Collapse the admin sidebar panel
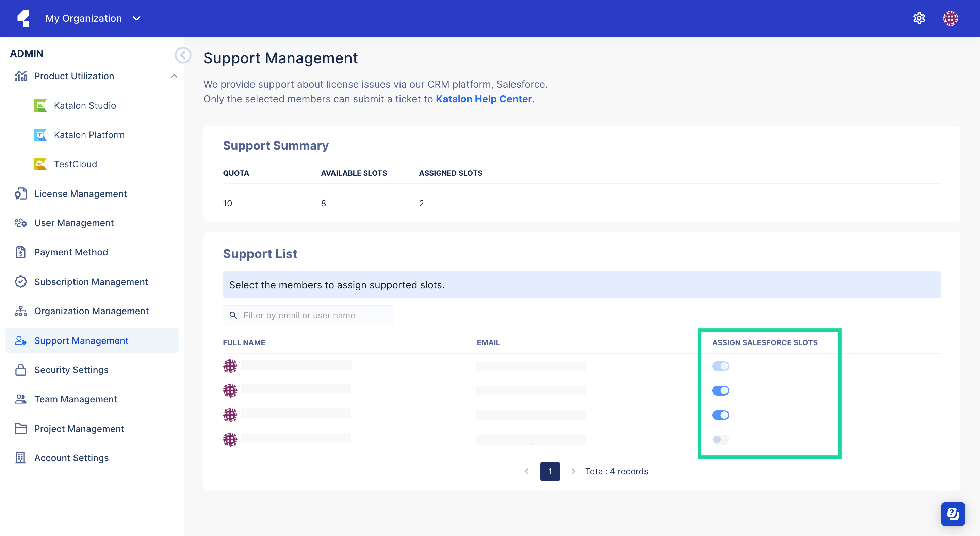The image size is (980, 536). click(x=183, y=55)
